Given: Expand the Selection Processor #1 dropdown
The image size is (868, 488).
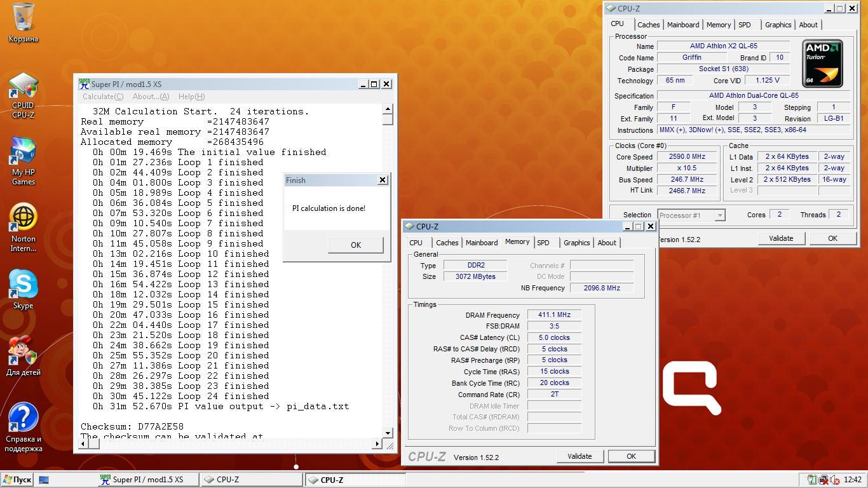Looking at the screenshot, I should pyautogui.click(x=719, y=215).
